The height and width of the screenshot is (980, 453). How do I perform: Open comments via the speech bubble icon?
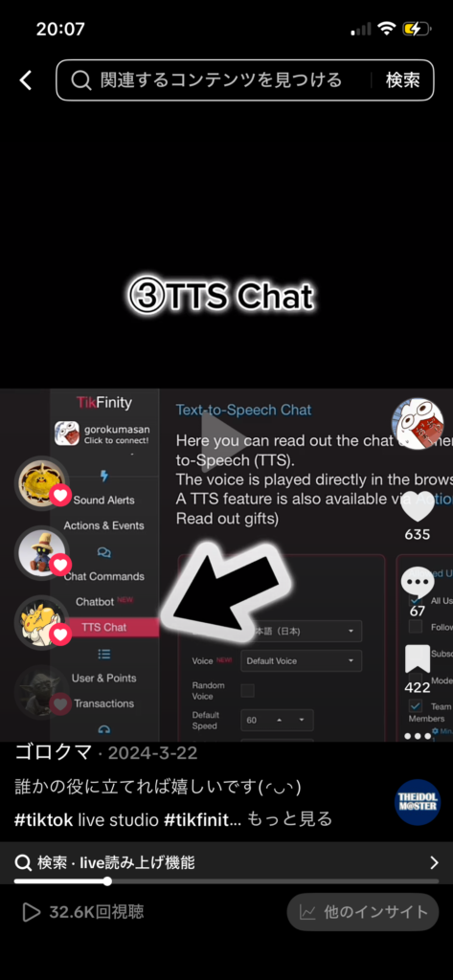[418, 585]
